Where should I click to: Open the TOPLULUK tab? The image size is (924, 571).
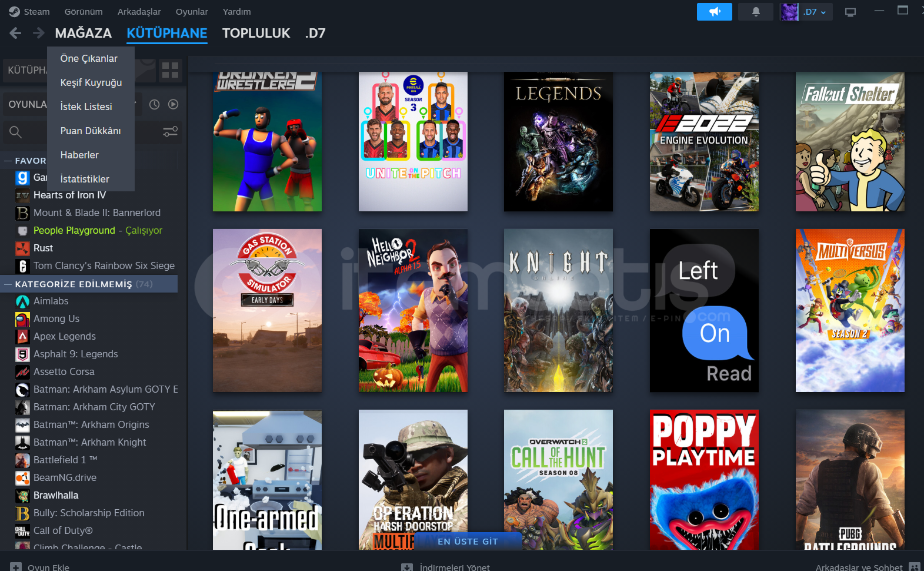256,33
